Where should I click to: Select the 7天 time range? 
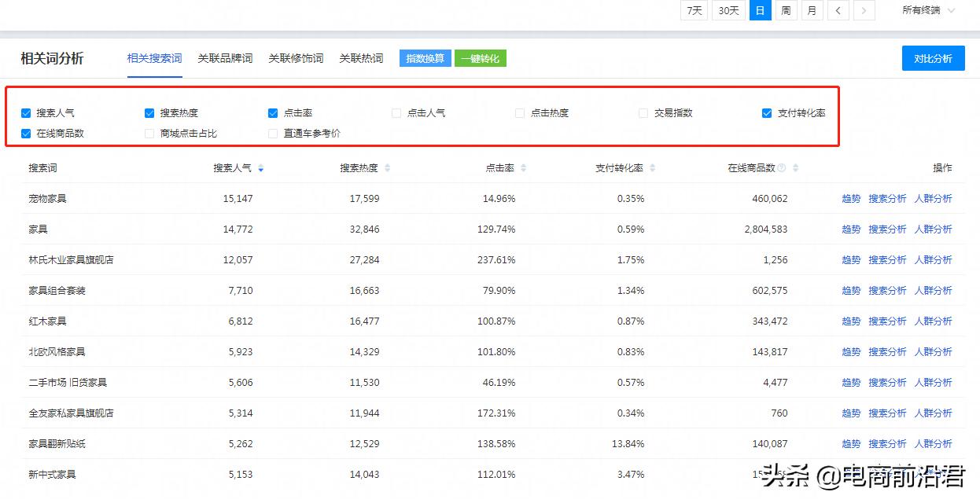tap(694, 10)
